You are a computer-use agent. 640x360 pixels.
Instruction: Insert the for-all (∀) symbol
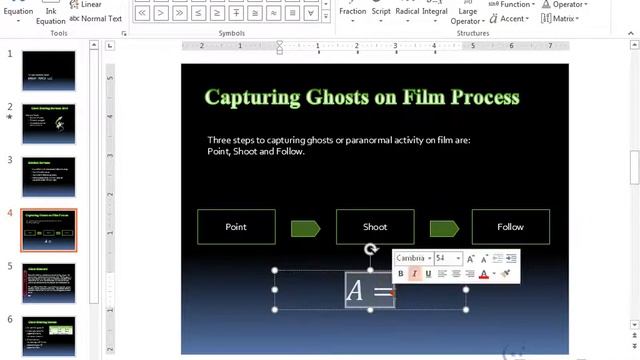coord(311,13)
